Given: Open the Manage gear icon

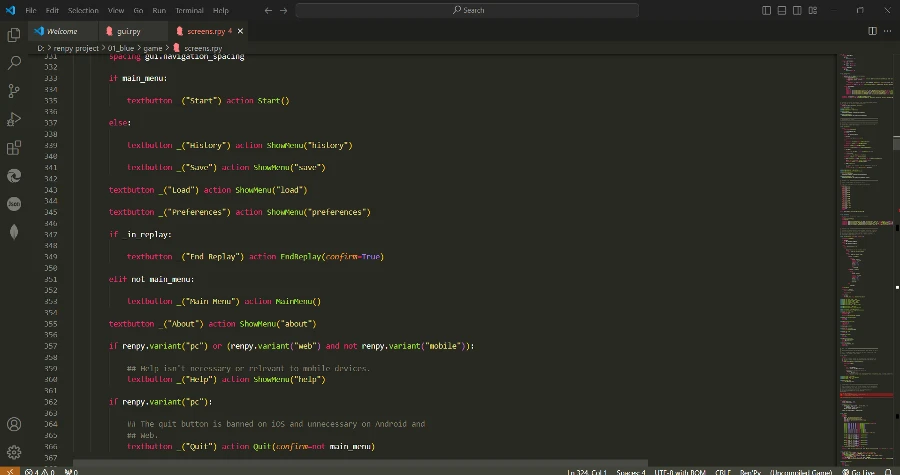Looking at the screenshot, I should click(14, 452).
